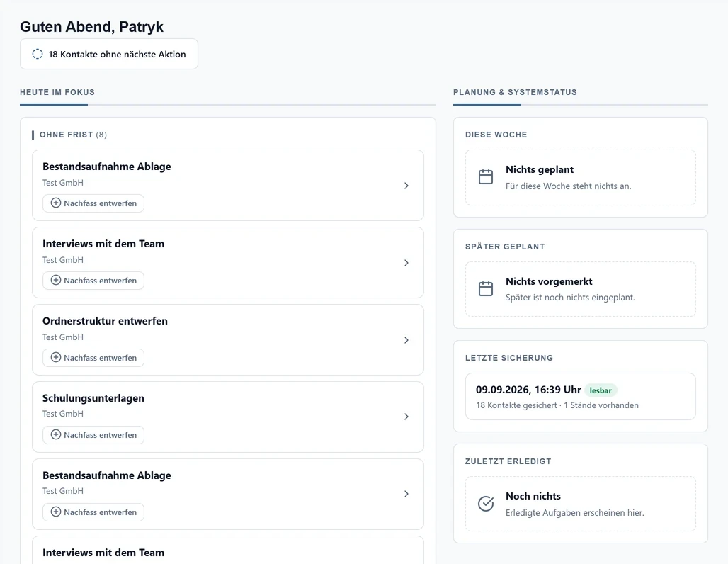
Task: Click the plus icon in the Ordnerstruktur entwerfen card
Action: pyautogui.click(x=56, y=357)
